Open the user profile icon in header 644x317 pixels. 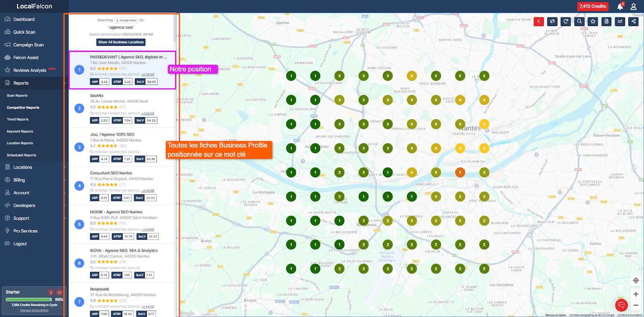pos(634,6)
